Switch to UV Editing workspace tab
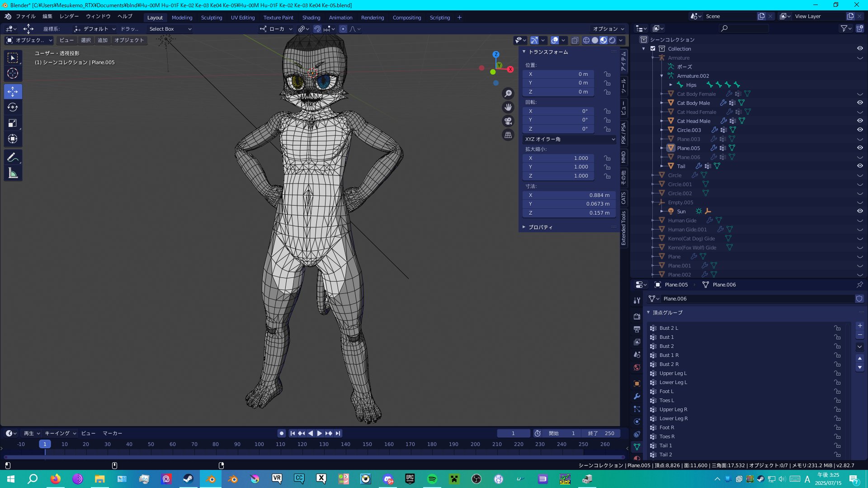 [243, 18]
